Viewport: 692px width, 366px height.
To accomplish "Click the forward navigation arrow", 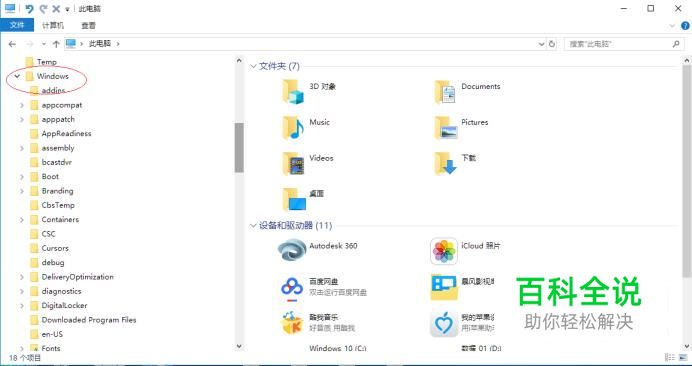I will click(30, 44).
